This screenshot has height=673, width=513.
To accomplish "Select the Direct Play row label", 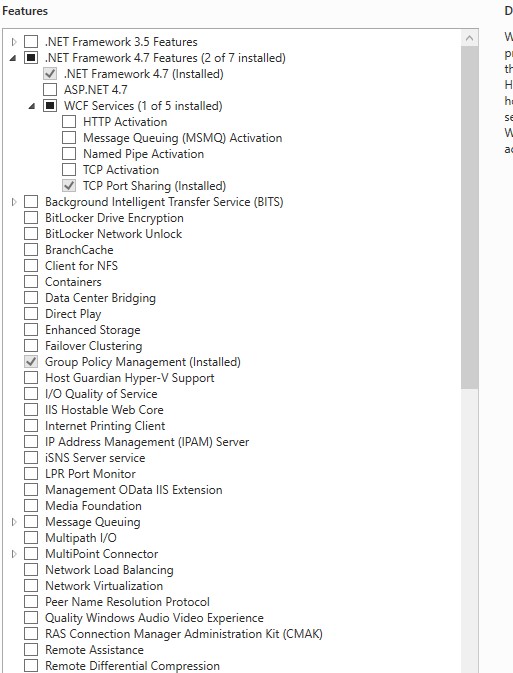I will [73, 314].
